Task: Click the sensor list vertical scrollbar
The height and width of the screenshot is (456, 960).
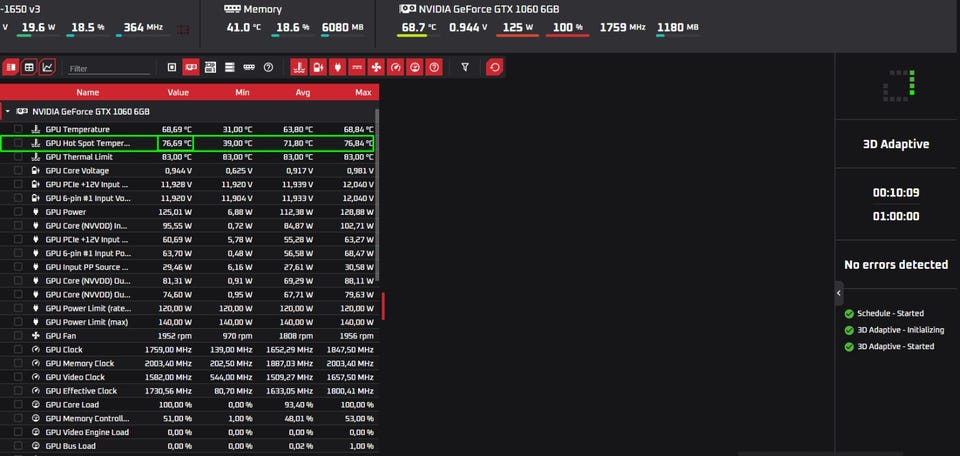Action: tap(377, 194)
